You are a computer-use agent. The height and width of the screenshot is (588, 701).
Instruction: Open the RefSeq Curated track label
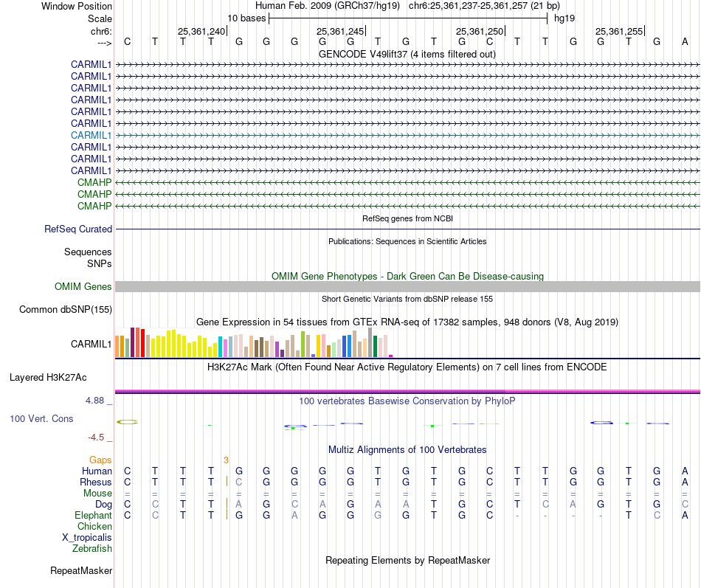[78, 229]
